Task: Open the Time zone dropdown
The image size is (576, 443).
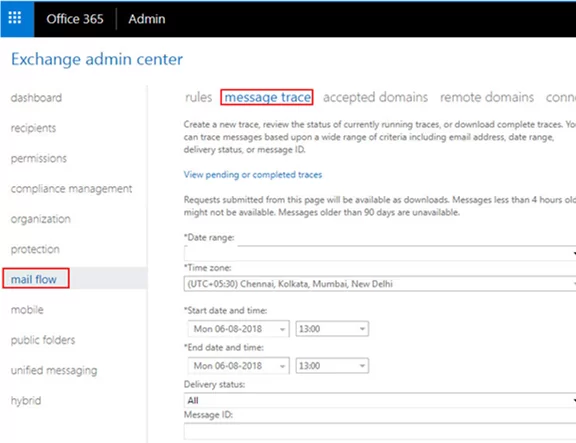Action: tap(380, 284)
